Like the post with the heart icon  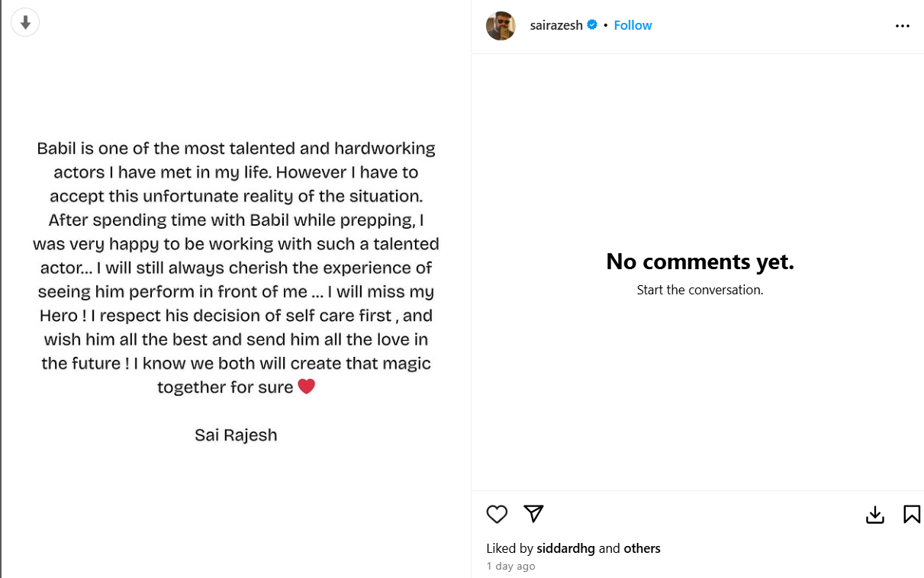pyautogui.click(x=497, y=515)
